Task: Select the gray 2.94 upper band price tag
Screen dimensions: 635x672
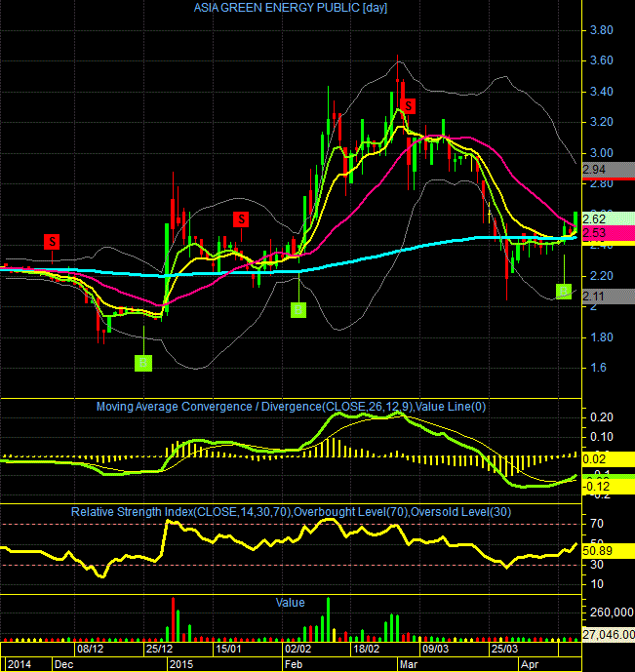Action: [x=609, y=170]
